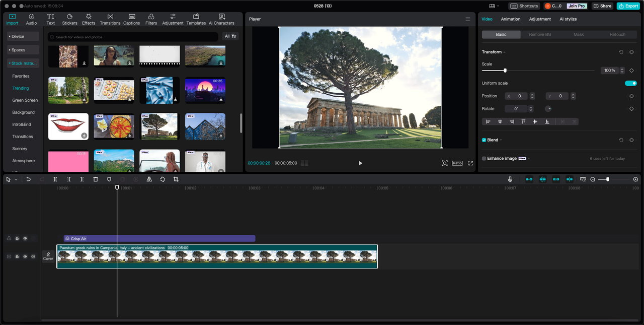
Task: Click the Undo arrow in timeline toolbar
Action: coord(29,179)
